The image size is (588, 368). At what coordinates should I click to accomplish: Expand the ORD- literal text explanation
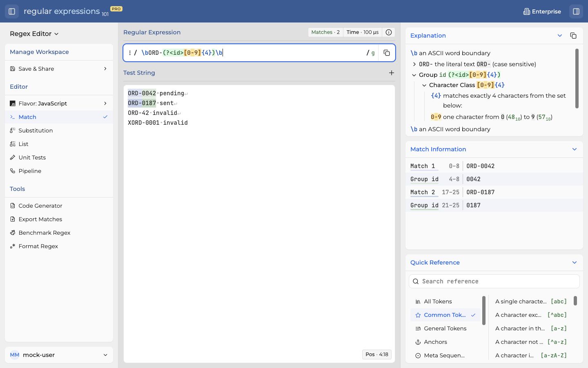coord(414,64)
